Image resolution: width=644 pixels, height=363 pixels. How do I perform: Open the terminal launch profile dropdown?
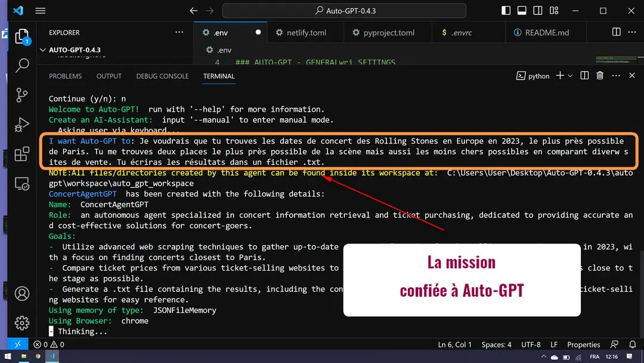570,76
